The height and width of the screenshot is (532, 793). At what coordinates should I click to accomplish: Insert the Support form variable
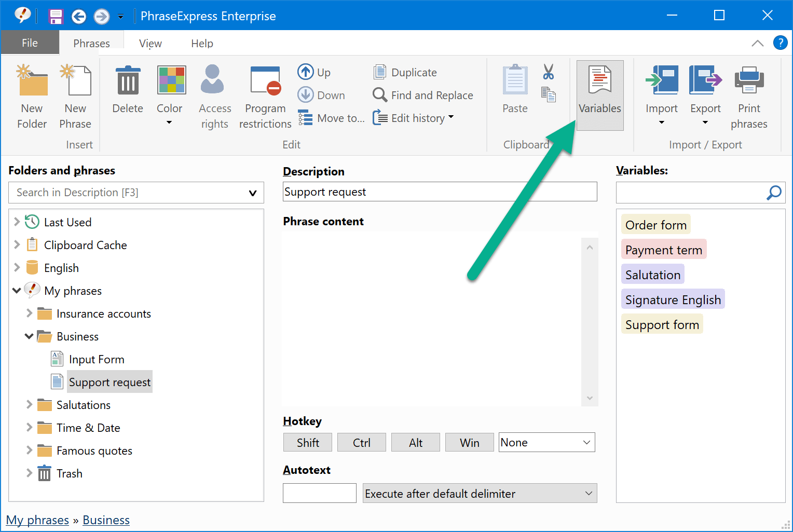point(662,324)
